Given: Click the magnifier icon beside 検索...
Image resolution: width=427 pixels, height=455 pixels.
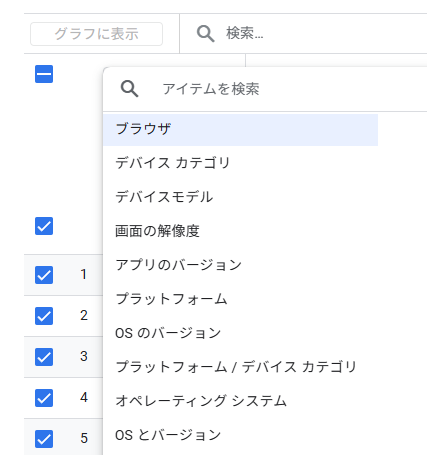Looking at the screenshot, I should (205, 34).
